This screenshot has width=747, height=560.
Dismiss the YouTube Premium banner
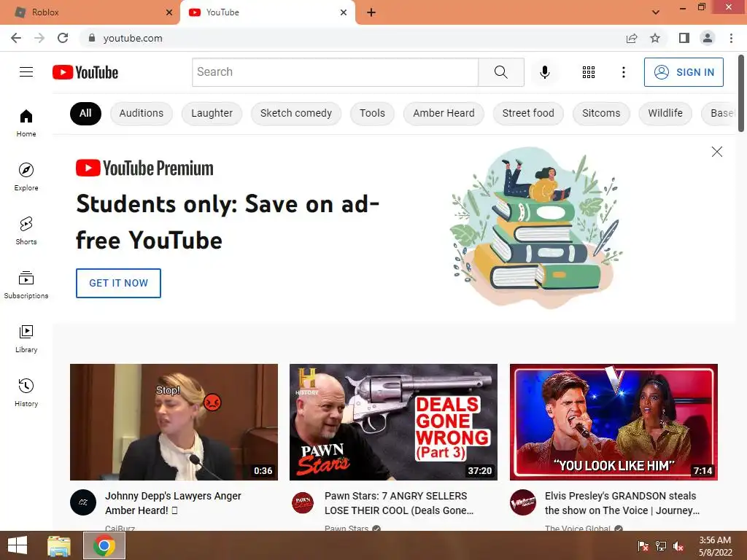pos(716,152)
